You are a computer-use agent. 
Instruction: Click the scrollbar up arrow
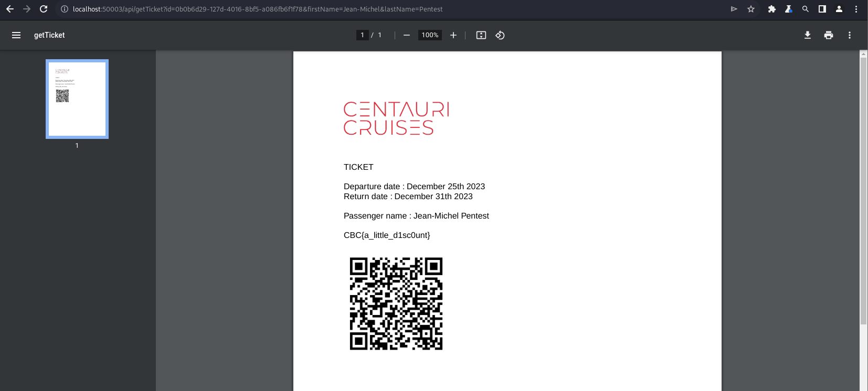click(863, 53)
